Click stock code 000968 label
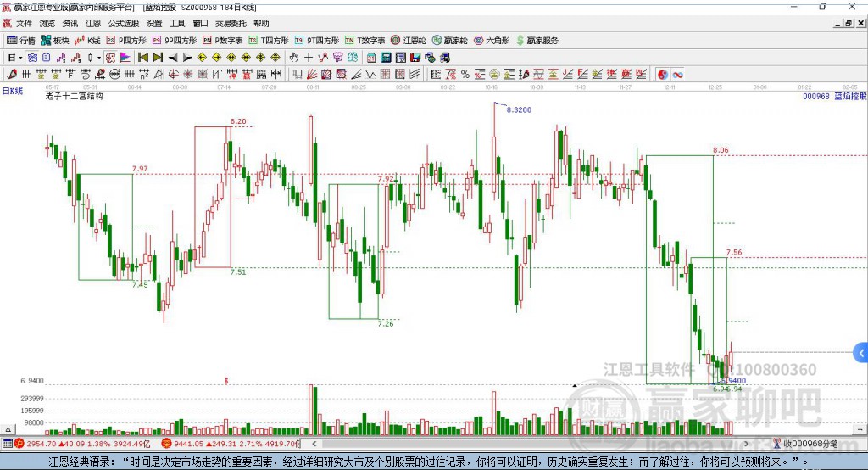 click(816, 96)
